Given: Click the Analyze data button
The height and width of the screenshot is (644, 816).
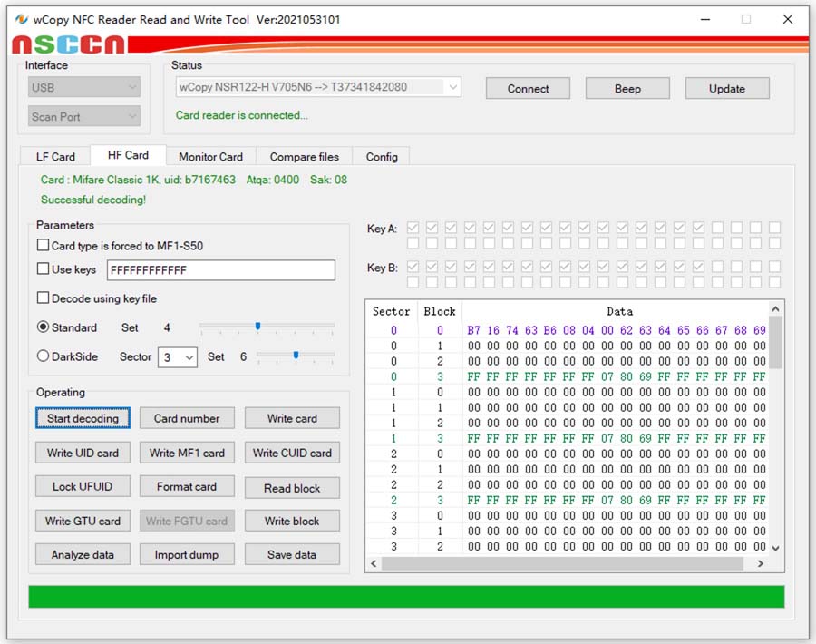Looking at the screenshot, I should click(83, 554).
